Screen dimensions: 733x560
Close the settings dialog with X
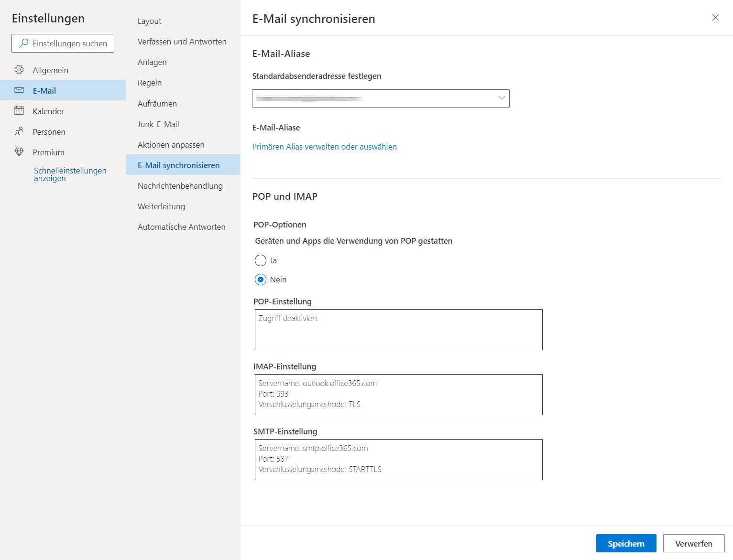click(715, 18)
